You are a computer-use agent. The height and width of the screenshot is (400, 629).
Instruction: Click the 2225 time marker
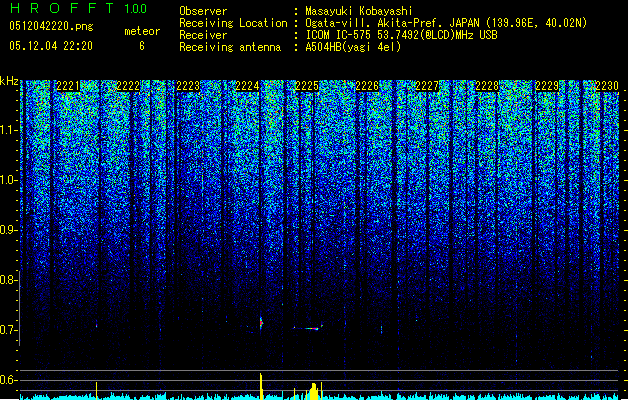[307, 86]
